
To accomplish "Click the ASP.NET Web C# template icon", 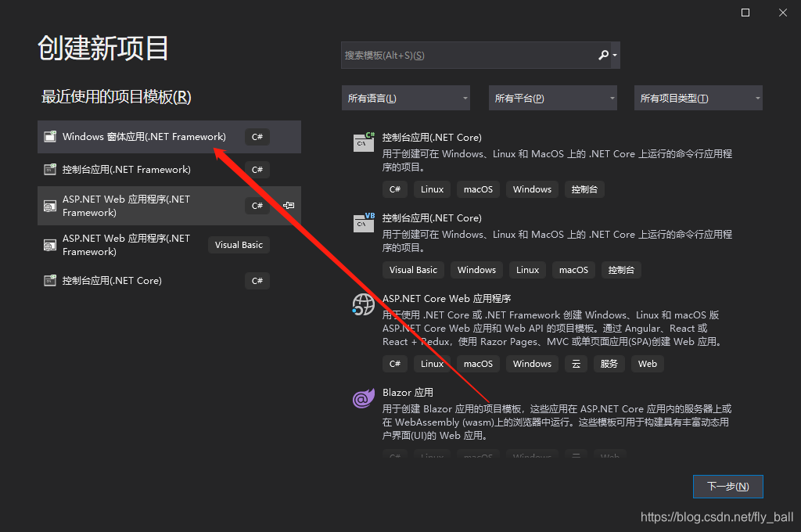I will click(x=50, y=206).
